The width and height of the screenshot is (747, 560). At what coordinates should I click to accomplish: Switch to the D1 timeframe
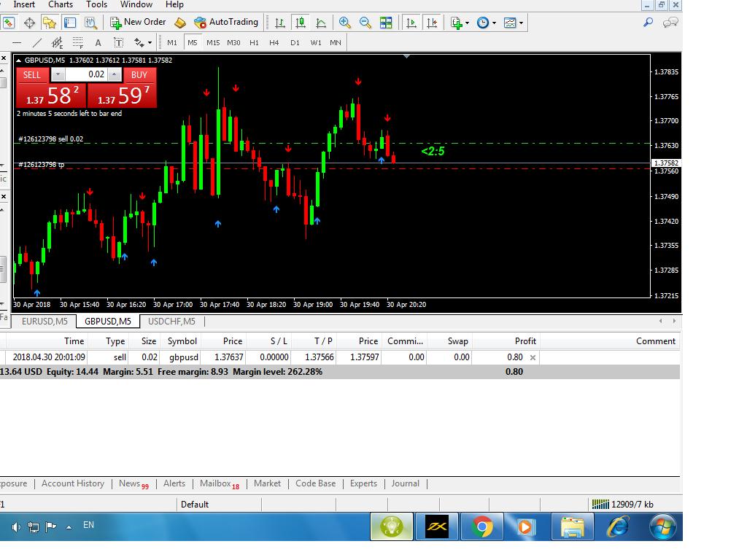coord(295,43)
